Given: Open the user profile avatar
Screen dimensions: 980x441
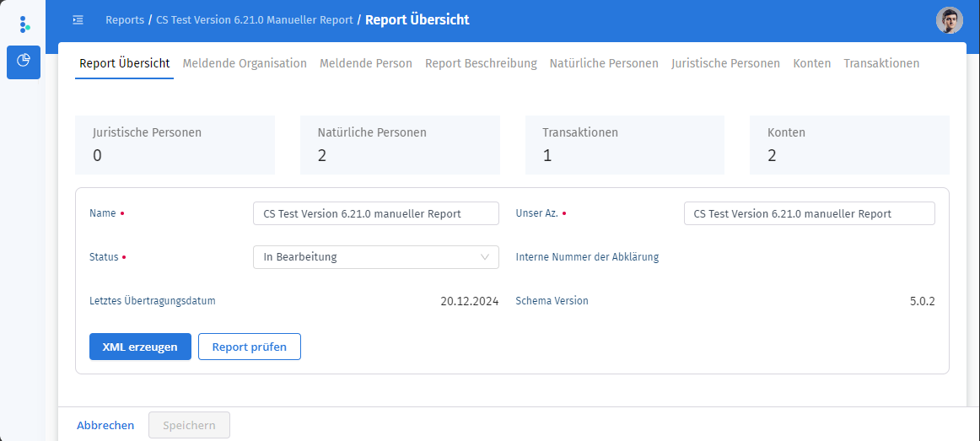Looking at the screenshot, I should pos(949,20).
